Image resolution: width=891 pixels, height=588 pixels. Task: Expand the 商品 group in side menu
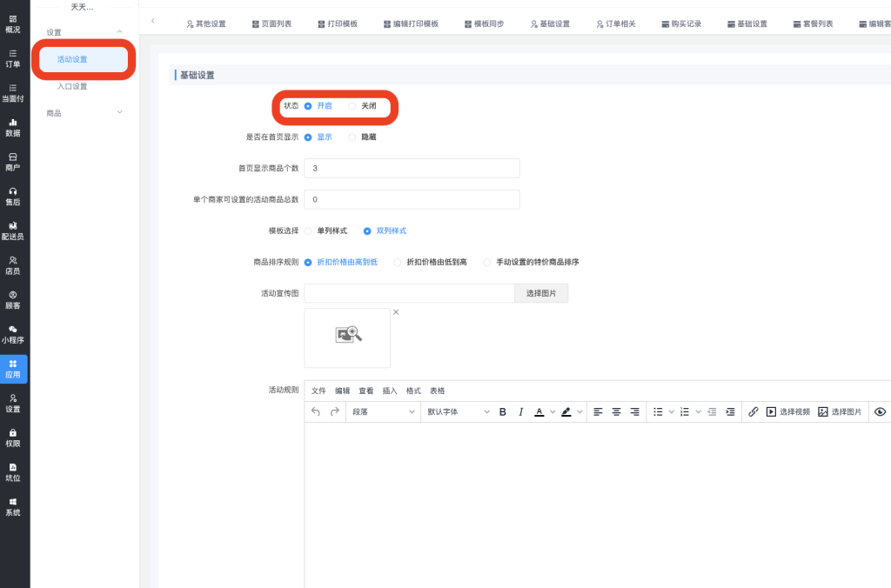point(84,113)
